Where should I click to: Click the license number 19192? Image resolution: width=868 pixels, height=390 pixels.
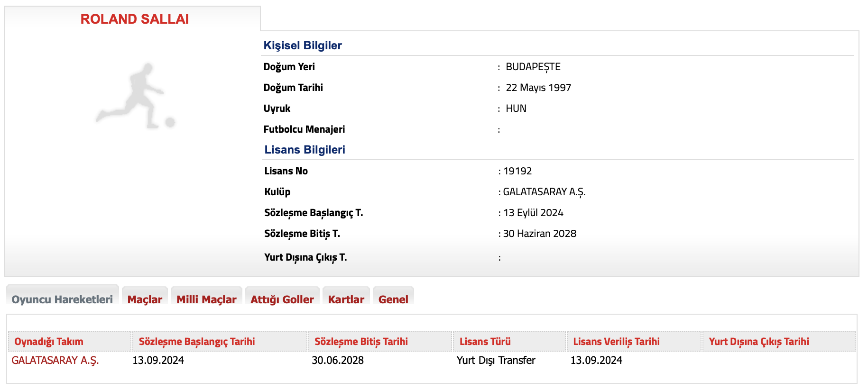coord(517,171)
